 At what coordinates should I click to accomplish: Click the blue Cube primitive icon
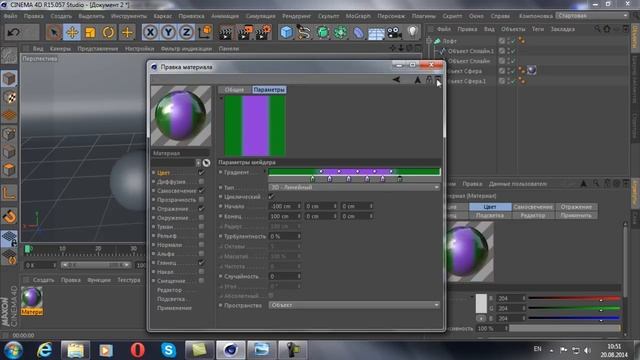click(287, 32)
